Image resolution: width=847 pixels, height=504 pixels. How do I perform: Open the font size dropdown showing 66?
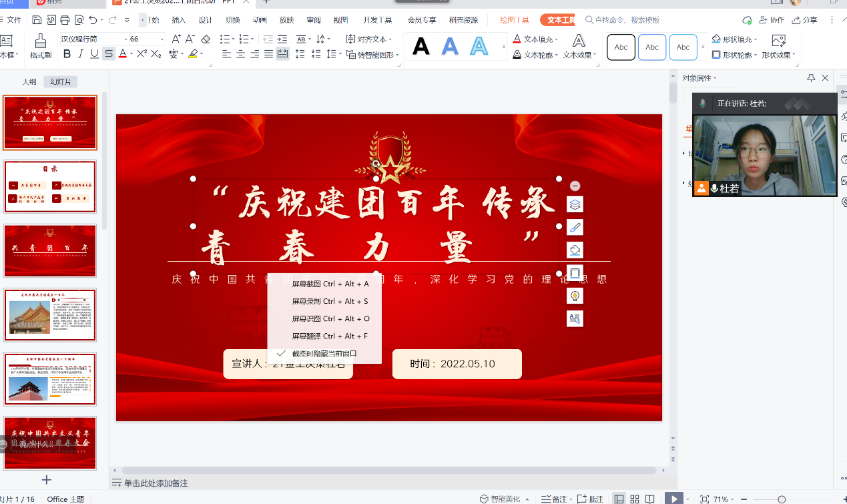tap(162, 39)
